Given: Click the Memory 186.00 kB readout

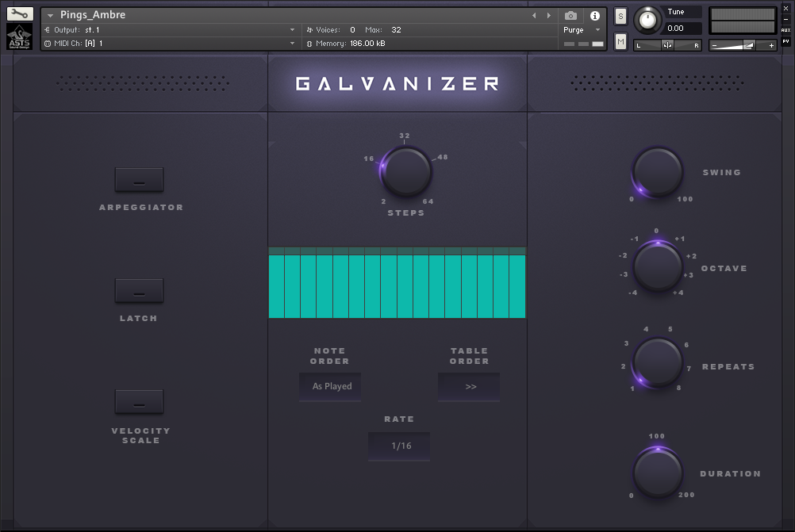Looking at the screenshot, I should (x=367, y=44).
